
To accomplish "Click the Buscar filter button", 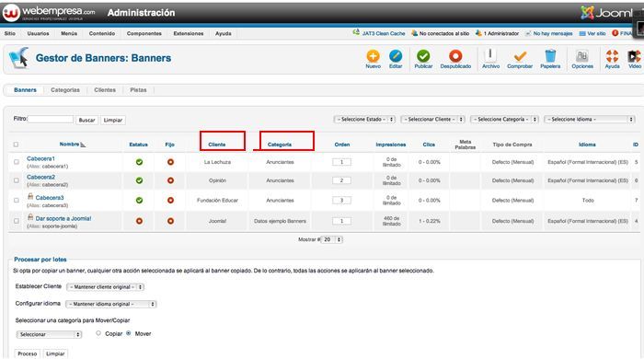I will [86, 120].
